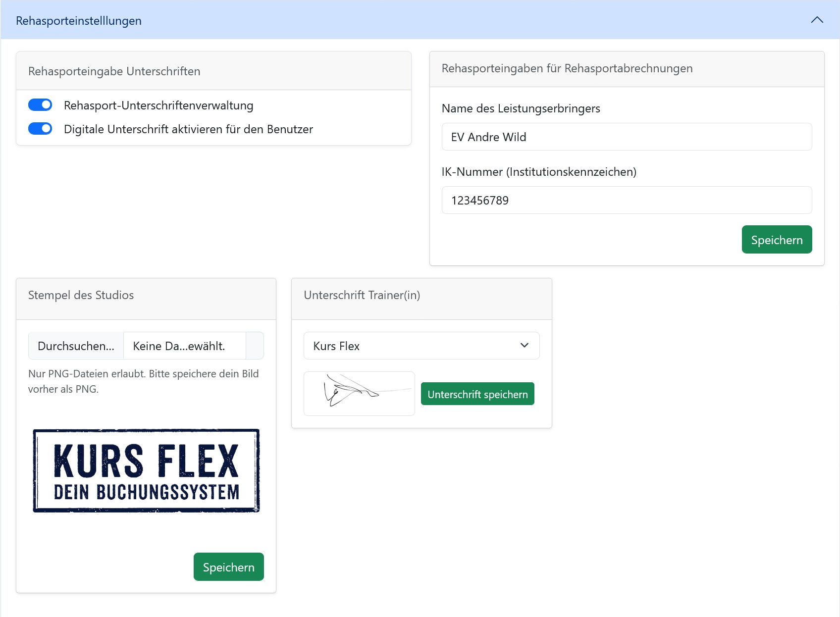Collapse the Rehasporteinstellungen section chevron

click(x=817, y=20)
